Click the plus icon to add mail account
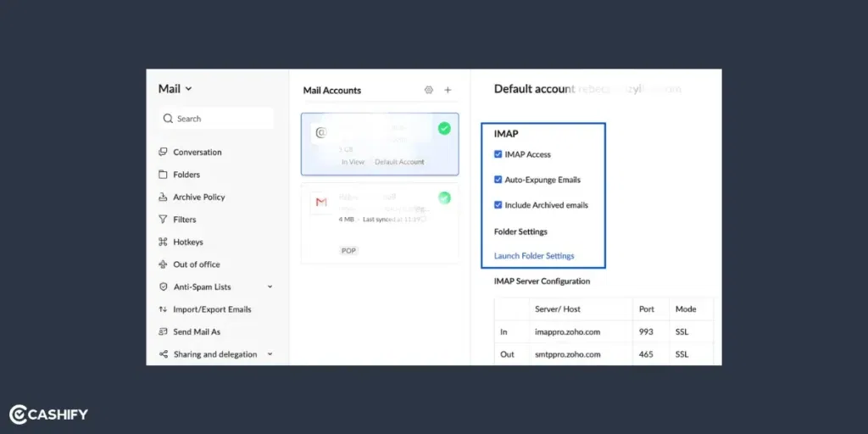Image resolution: width=868 pixels, height=434 pixels. (448, 90)
